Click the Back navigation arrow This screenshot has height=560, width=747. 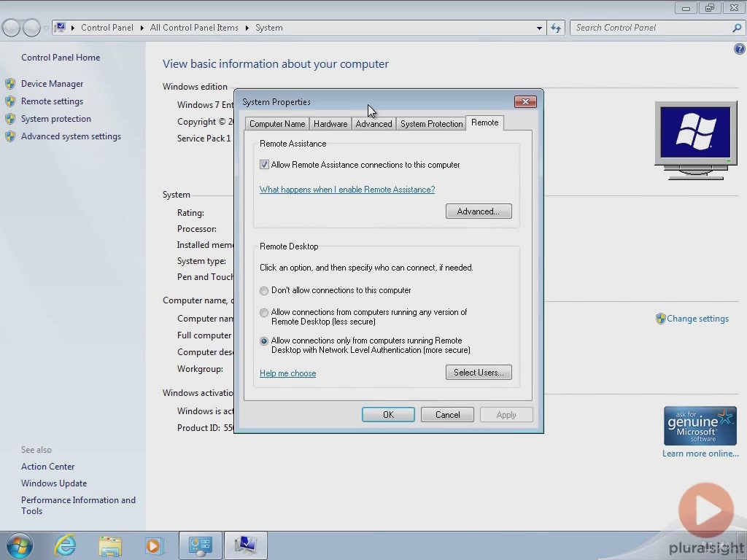point(11,28)
